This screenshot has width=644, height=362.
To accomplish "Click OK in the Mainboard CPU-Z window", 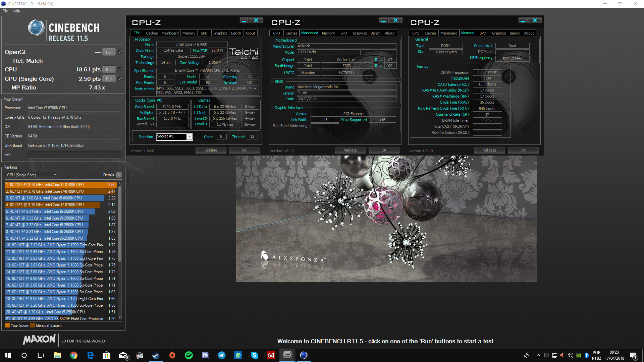I will coord(384,150).
